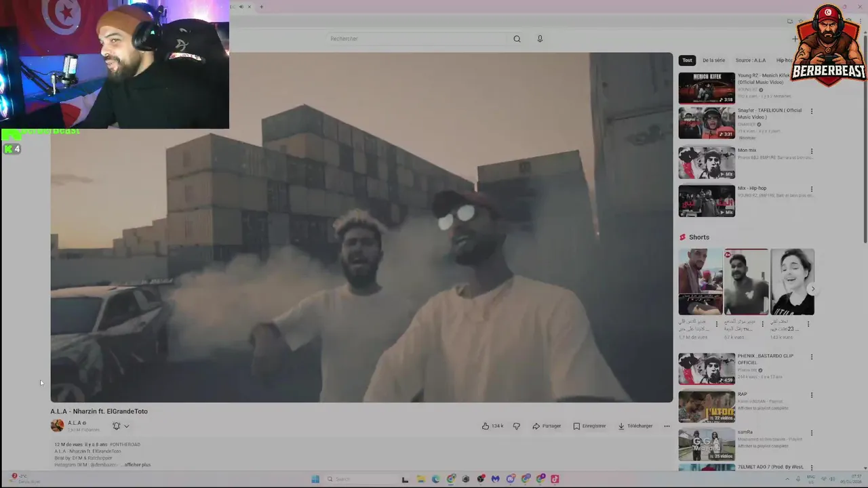Open the RAP playlist thumbnail
The image size is (868, 488).
pos(707,407)
